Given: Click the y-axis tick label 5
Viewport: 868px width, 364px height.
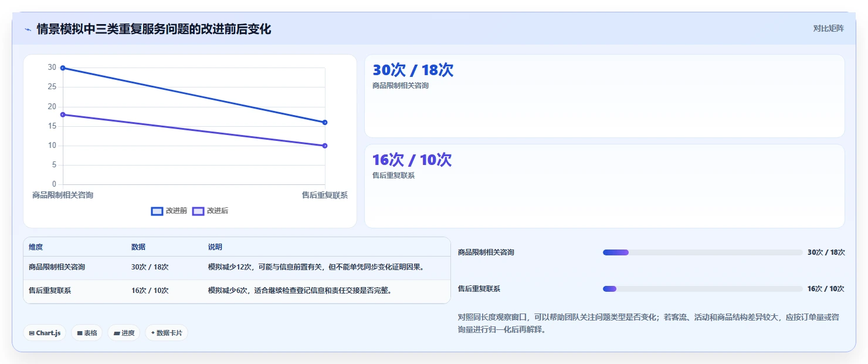Looking at the screenshot, I should tap(54, 165).
